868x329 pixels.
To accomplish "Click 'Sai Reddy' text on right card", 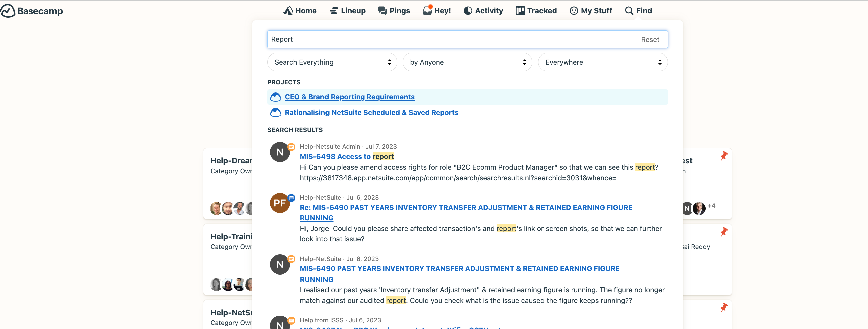I will coord(696,247).
